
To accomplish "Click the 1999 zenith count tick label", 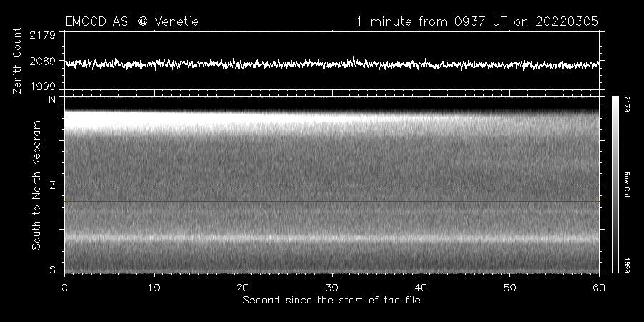I will (42, 87).
